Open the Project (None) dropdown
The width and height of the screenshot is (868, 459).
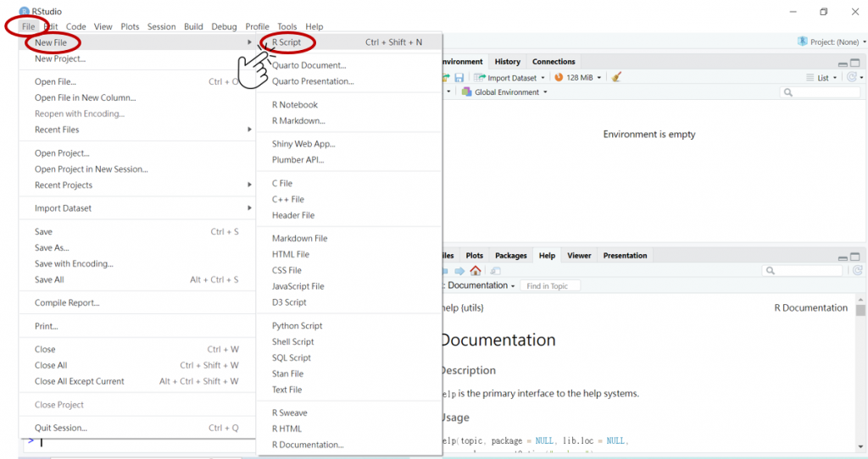(x=864, y=42)
